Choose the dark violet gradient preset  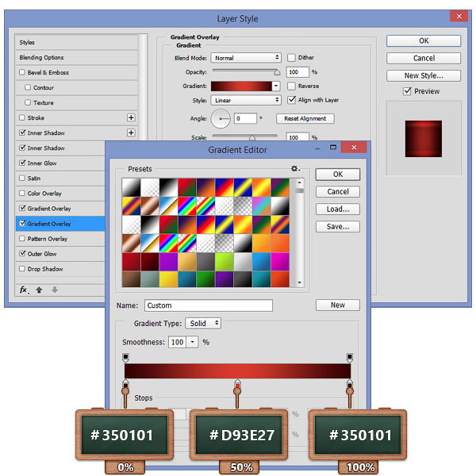[x=224, y=279]
